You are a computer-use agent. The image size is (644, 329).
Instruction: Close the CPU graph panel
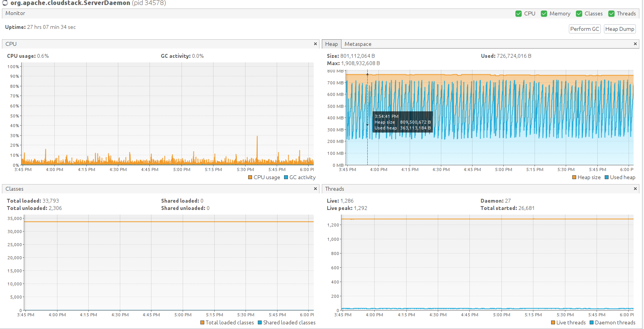click(x=315, y=44)
